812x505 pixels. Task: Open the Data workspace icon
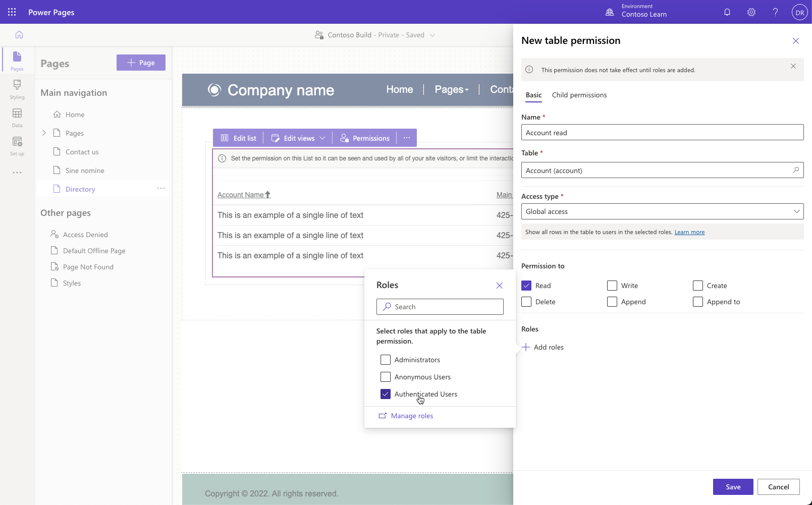pos(17,118)
